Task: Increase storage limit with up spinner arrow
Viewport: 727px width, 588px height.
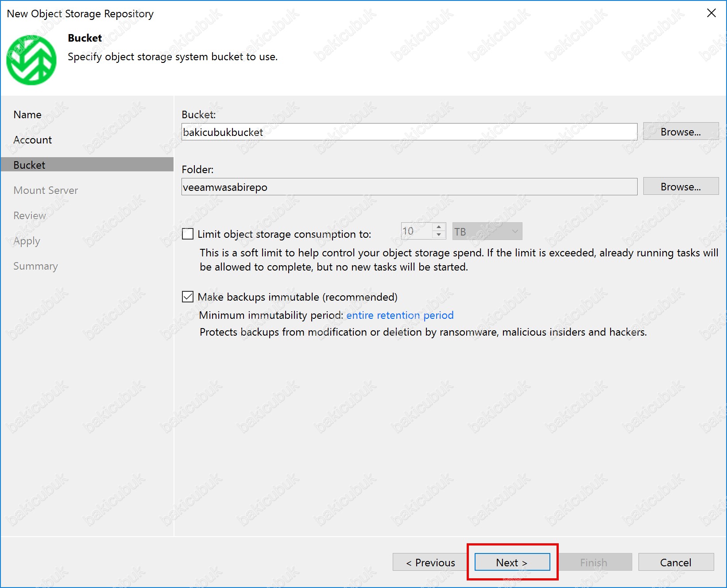Action: [x=438, y=227]
